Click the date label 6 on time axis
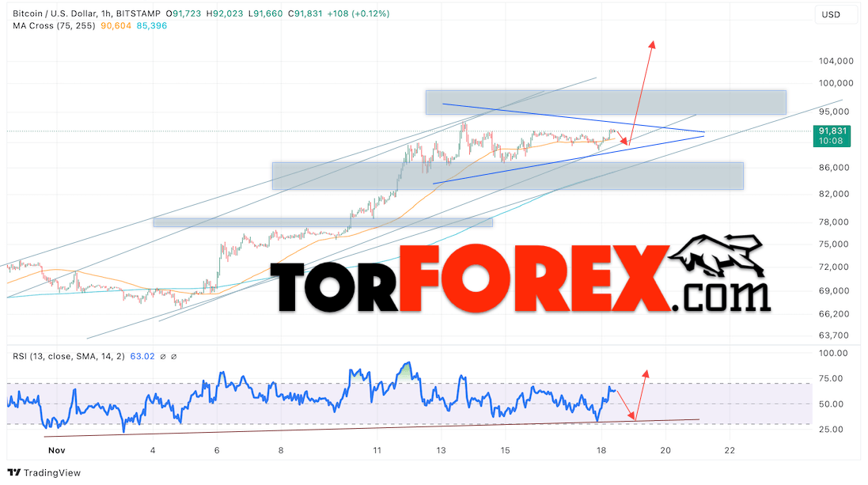The width and height of the screenshot is (868, 485). point(217,450)
